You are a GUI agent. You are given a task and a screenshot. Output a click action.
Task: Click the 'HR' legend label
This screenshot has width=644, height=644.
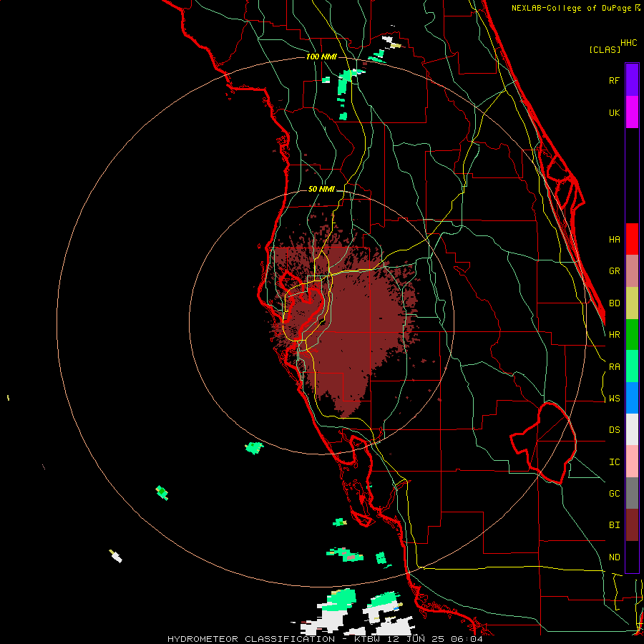coord(614,335)
